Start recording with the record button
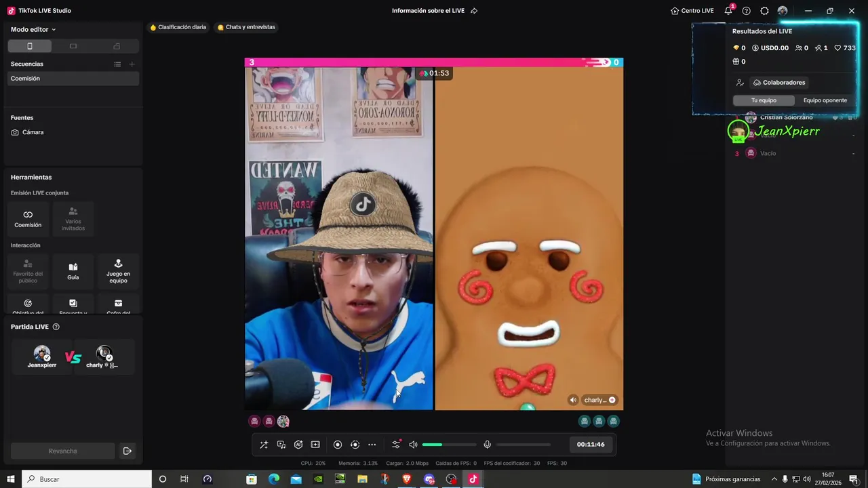Screen dimensions: 868x488 [338, 445]
